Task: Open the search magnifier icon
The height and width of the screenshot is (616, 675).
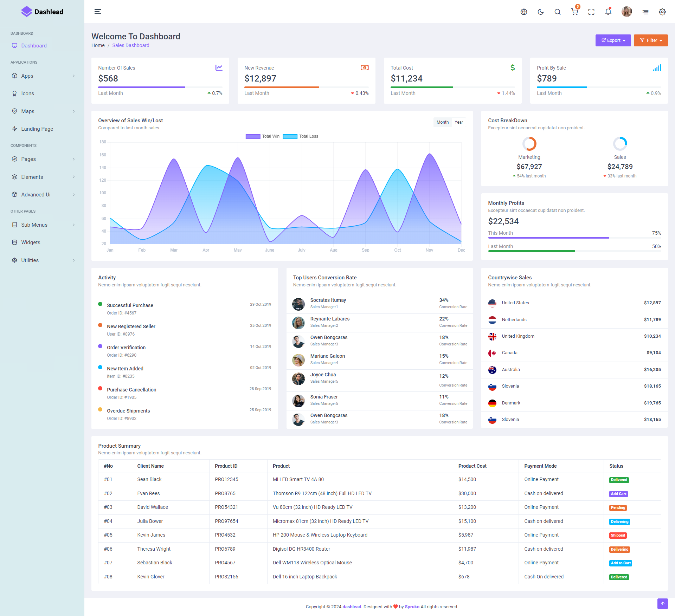Action: coord(558,12)
